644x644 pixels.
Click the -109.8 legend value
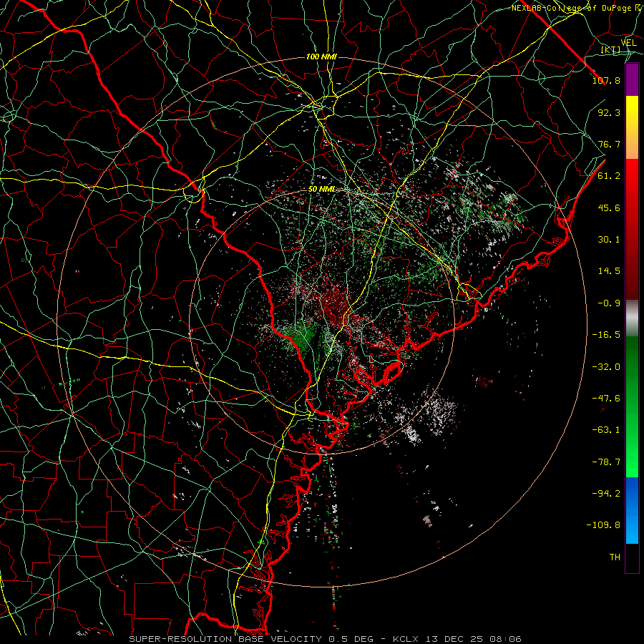pos(603,525)
